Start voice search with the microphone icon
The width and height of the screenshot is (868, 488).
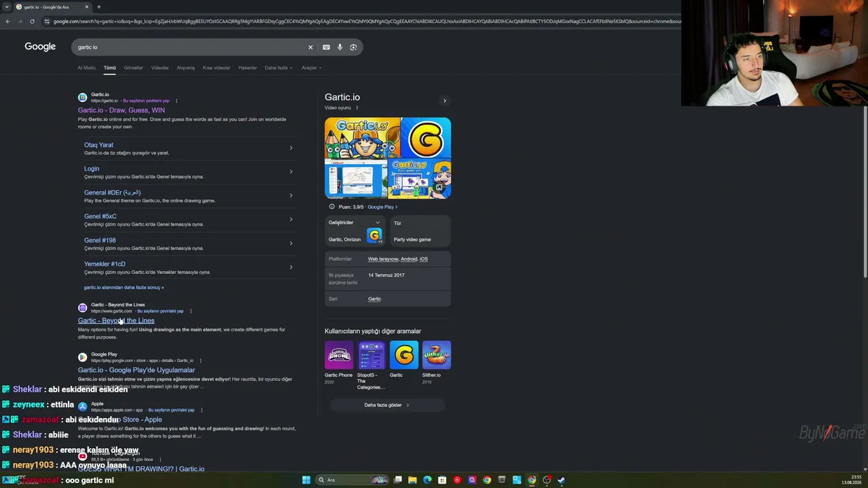(340, 47)
